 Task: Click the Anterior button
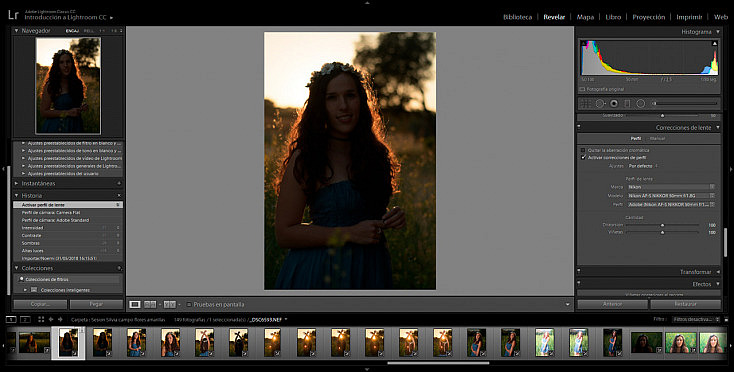(612, 304)
